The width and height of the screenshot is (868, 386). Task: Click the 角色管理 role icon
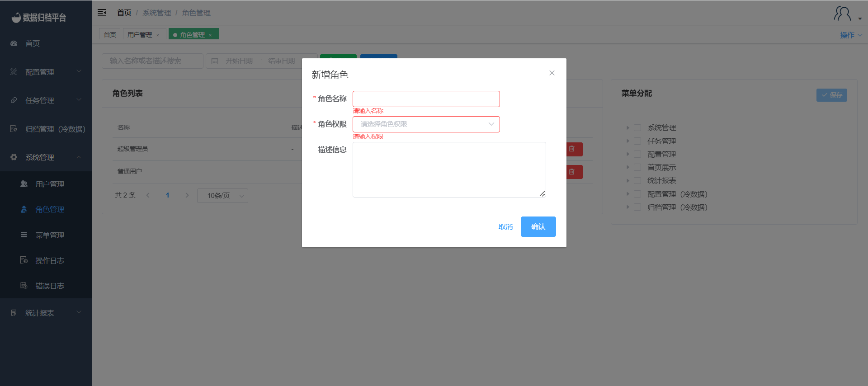[x=24, y=209]
